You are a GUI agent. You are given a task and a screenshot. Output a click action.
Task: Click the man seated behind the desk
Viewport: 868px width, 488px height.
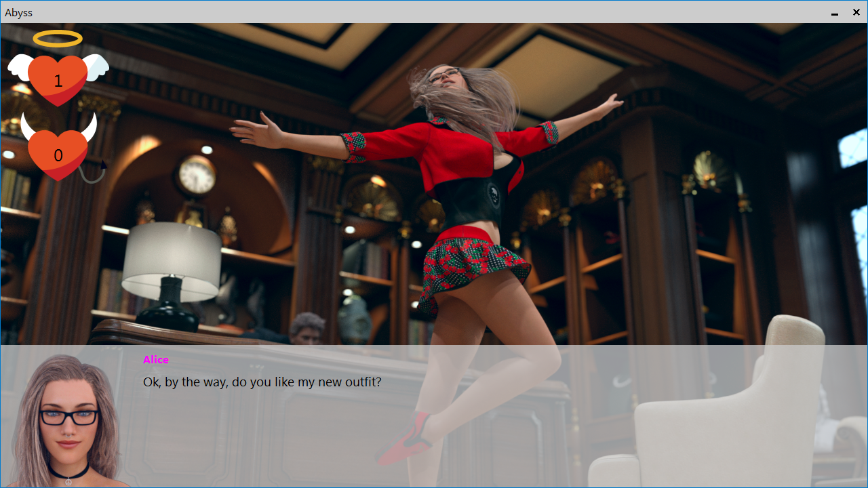pos(307,328)
